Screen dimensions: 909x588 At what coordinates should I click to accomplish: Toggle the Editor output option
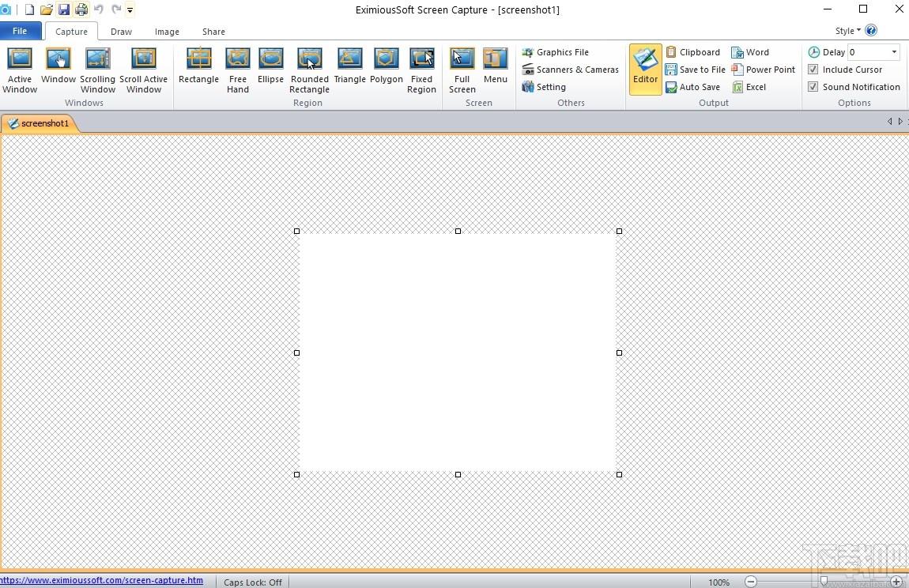click(x=645, y=70)
